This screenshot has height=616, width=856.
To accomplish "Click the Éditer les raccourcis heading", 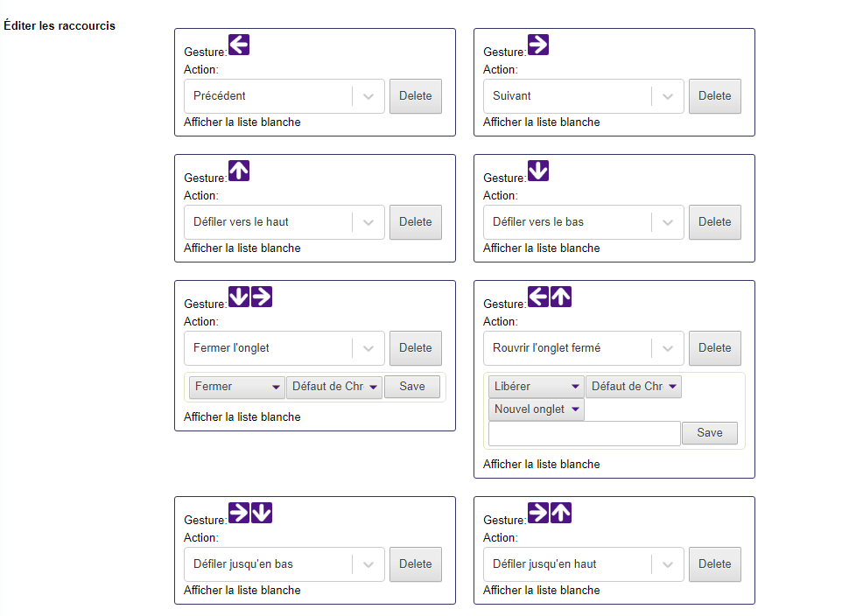I will point(60,26).
